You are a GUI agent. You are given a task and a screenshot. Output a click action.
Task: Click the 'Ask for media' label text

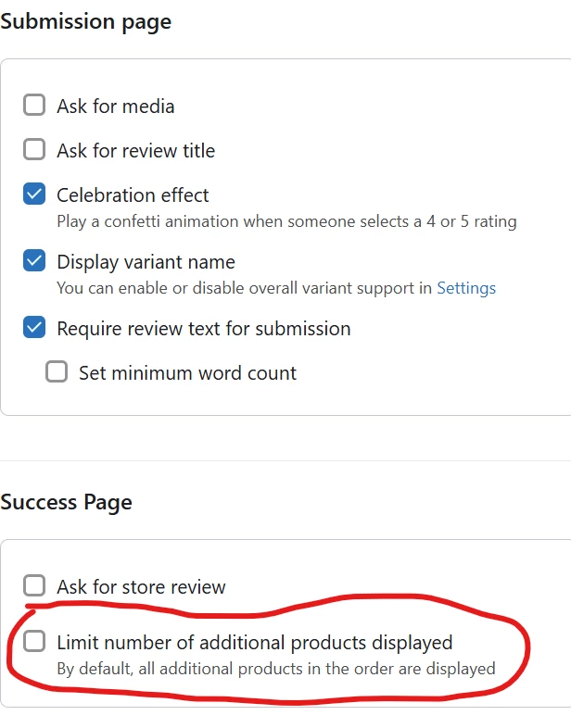(x=116, y=107)
